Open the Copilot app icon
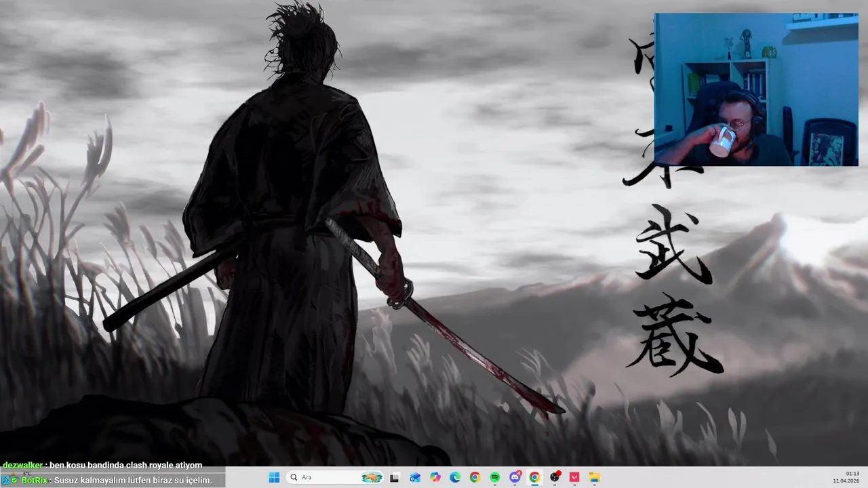Screen dimensions: 868x488 (x=435, y=477)
